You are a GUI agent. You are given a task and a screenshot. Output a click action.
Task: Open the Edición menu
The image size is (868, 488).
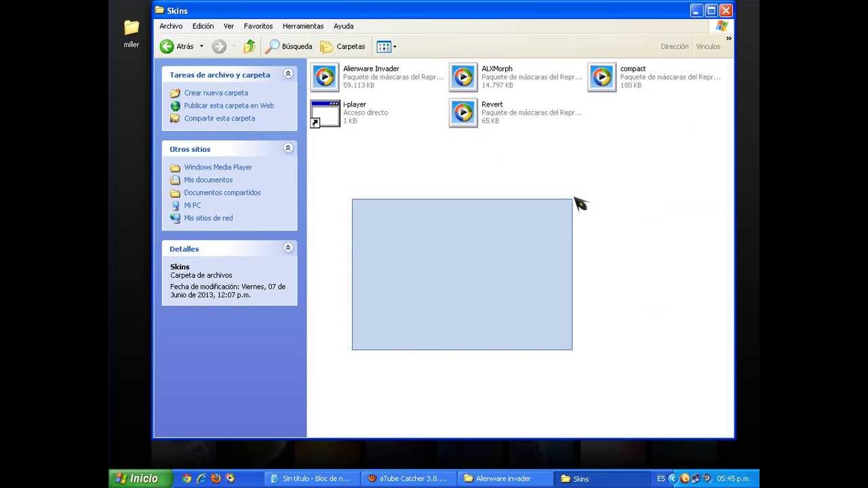[x=203, y=26]
